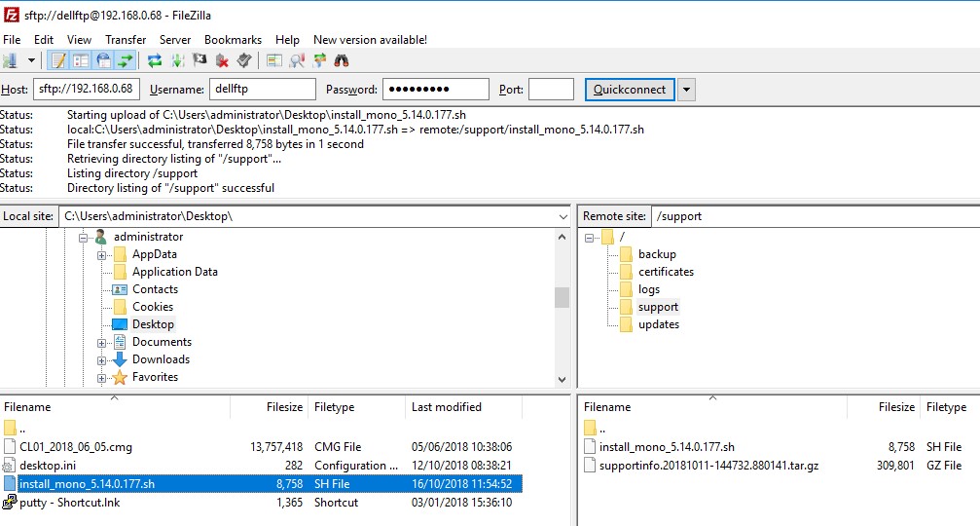This screenshot has height=526, width=980.
Task: Expand the AppData folder in local tree
Action: click(102, 254)
